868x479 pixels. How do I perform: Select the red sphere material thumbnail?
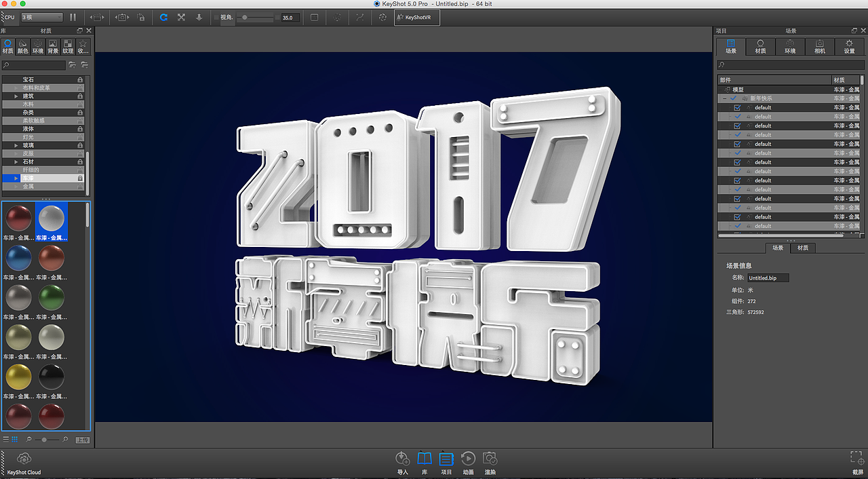point(18,218)
